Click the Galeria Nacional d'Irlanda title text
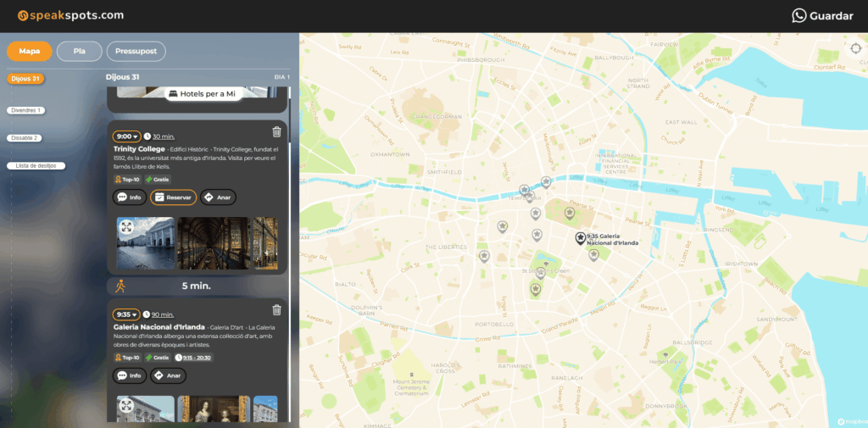This screenshot has height=428, width=868. point(159,326)
